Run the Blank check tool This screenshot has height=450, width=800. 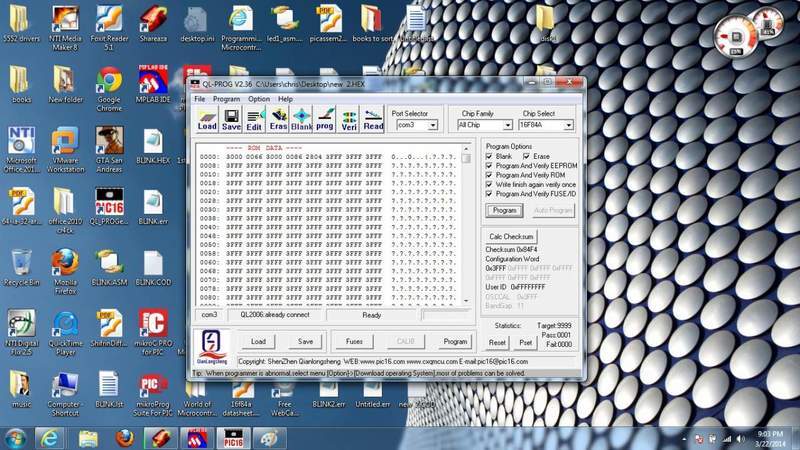click(302, 120)
